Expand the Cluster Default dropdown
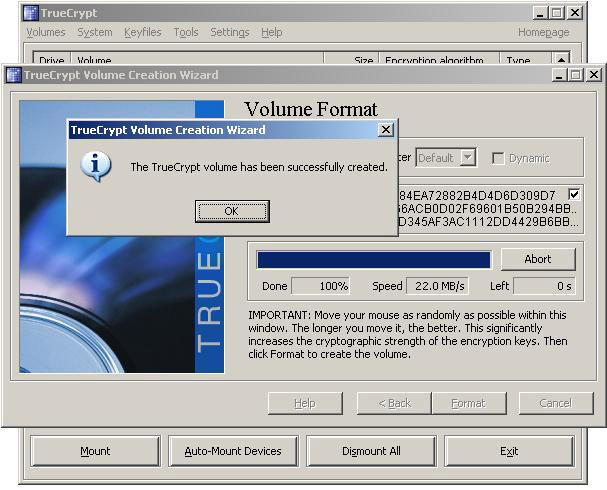 tap(468, 158)
